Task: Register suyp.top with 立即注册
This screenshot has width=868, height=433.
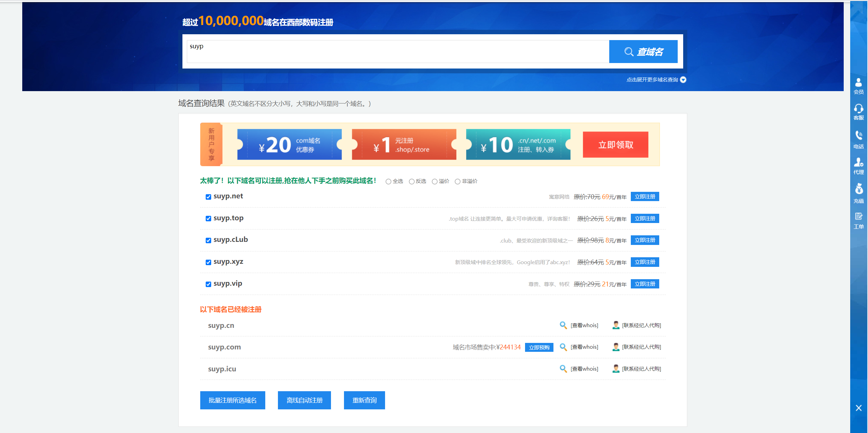Action: click(645, 219)
